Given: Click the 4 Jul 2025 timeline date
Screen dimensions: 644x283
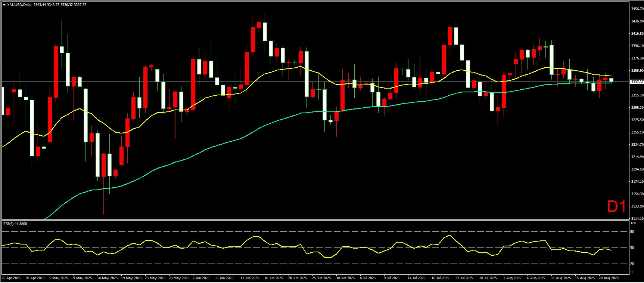Looking at the screenshot, I should pyautogui.click(x=368, y=278).
